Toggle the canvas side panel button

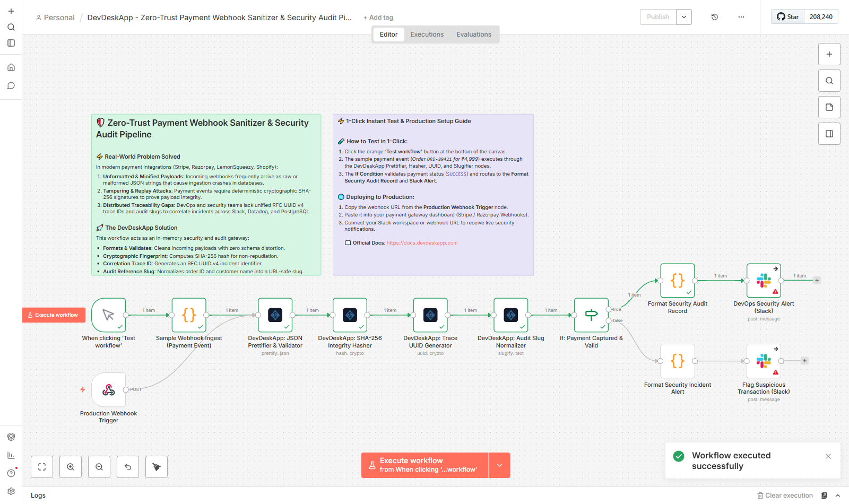pyautogui.click(x=829, y=134)
